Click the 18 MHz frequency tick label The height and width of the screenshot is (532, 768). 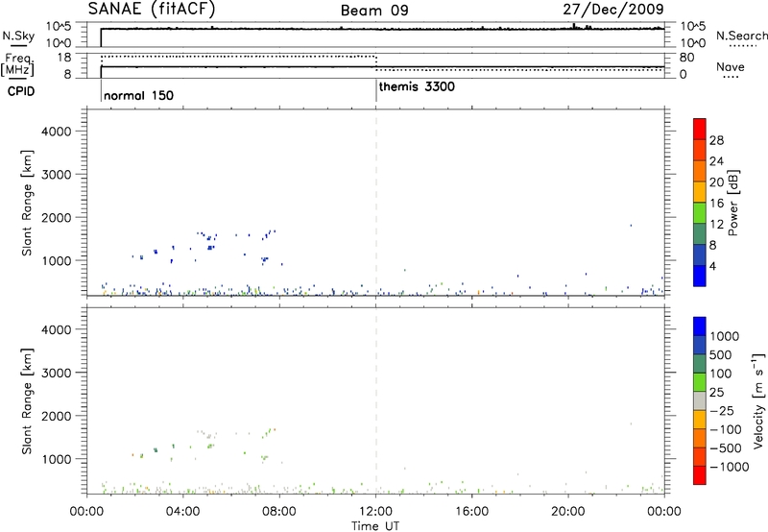(64, 58)
